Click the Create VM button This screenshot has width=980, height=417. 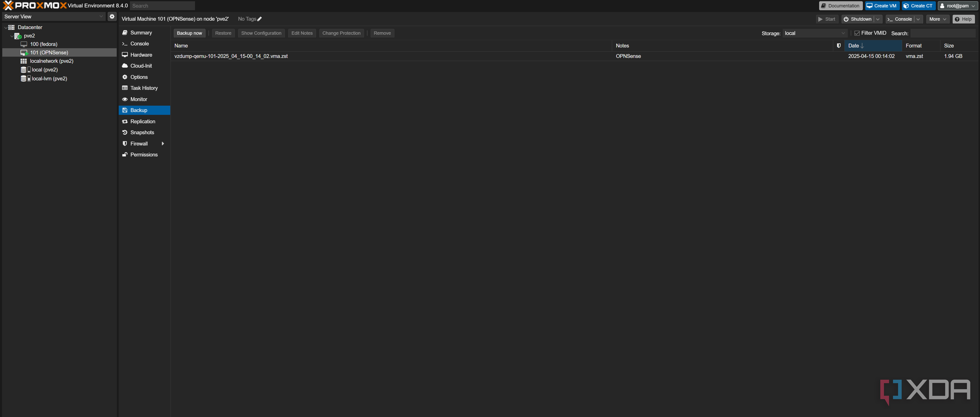(x=882, y=6)
